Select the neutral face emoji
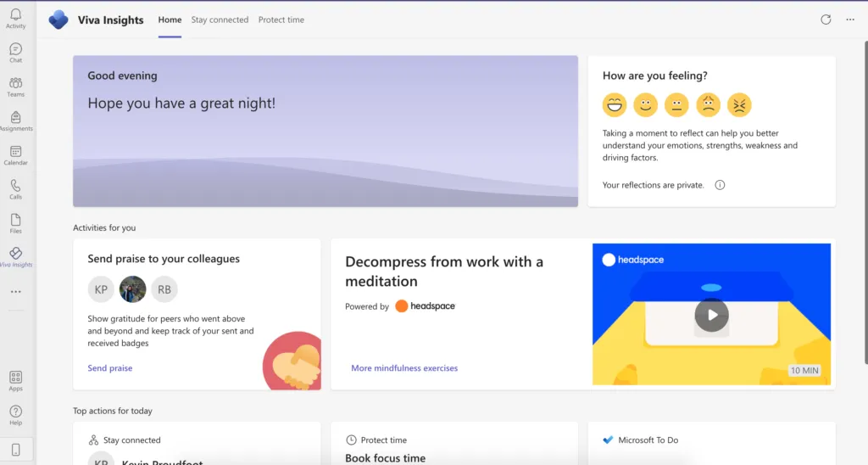The height and width of the screenshot is (465, 868). (x=676, y=104)
